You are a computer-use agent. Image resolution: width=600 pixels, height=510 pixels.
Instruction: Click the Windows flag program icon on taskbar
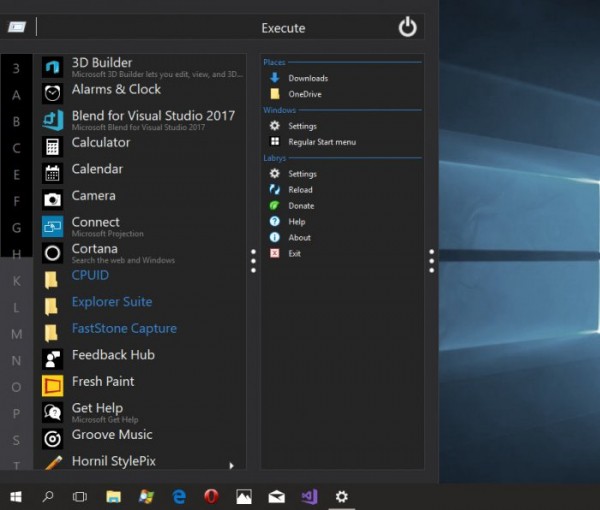tap(146, 497)
